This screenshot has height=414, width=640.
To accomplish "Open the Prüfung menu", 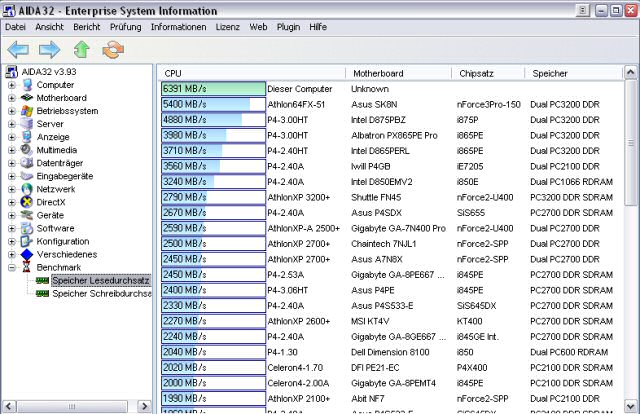I will point(125,27).
